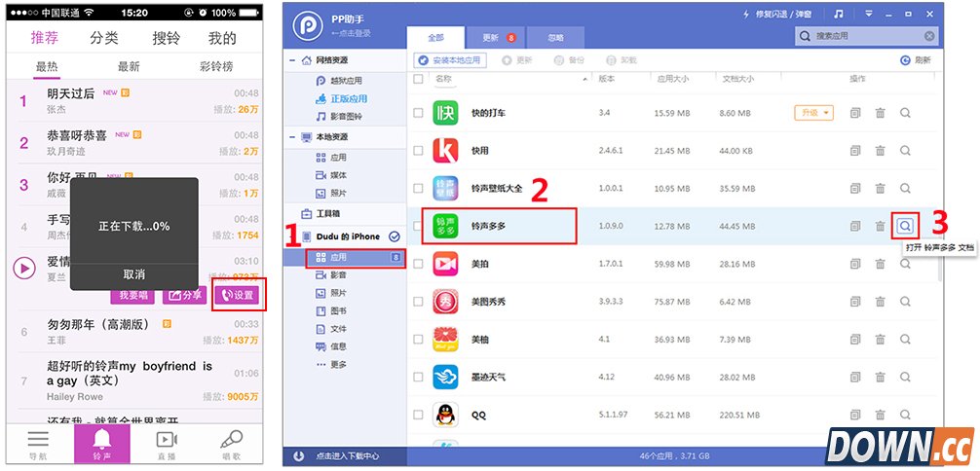The width and height of the screenshot is (980, 471).
Task: Tick the checkbox for 快用
Action: pos(418,151)
